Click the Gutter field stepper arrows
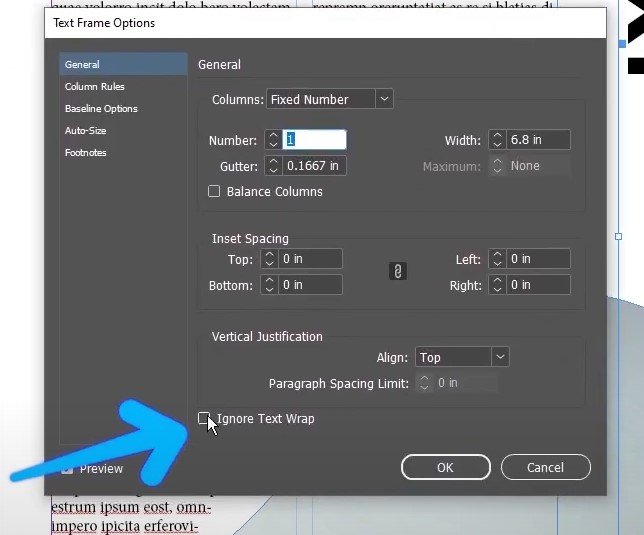This screenshot has height=535, width=644. (273, 166)
